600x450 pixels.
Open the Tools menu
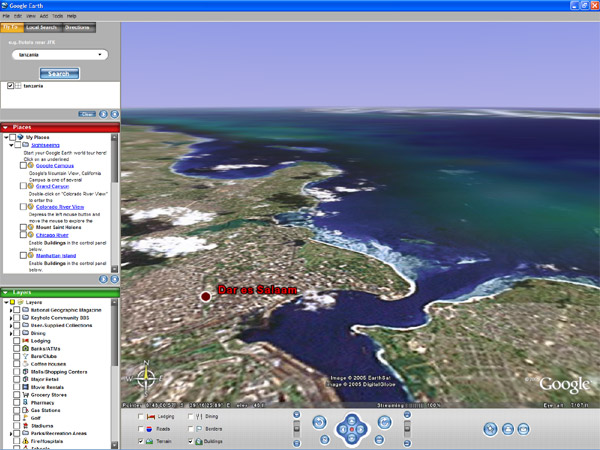(57, 16)
